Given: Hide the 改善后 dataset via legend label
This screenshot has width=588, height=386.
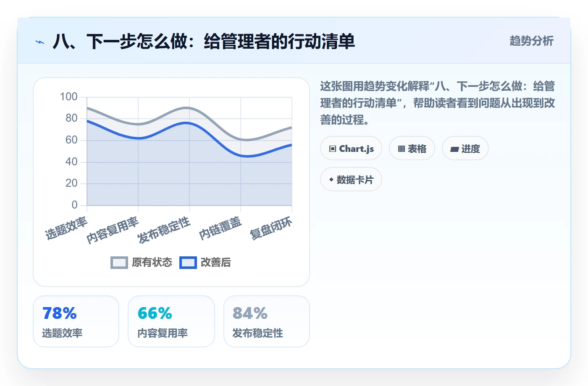Looking at the screenshot, I should pyautogui.click(x=216, y=263).
